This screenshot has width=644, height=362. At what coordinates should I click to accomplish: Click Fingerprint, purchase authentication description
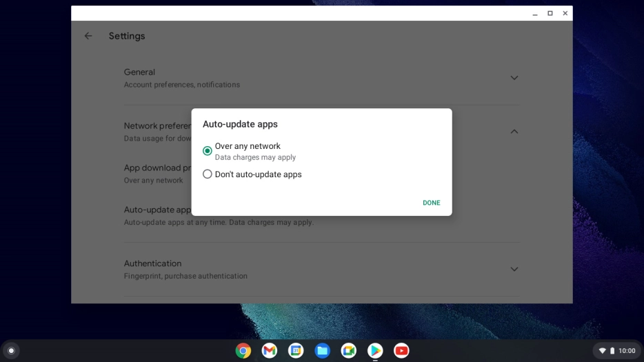(x=185, y=276)
